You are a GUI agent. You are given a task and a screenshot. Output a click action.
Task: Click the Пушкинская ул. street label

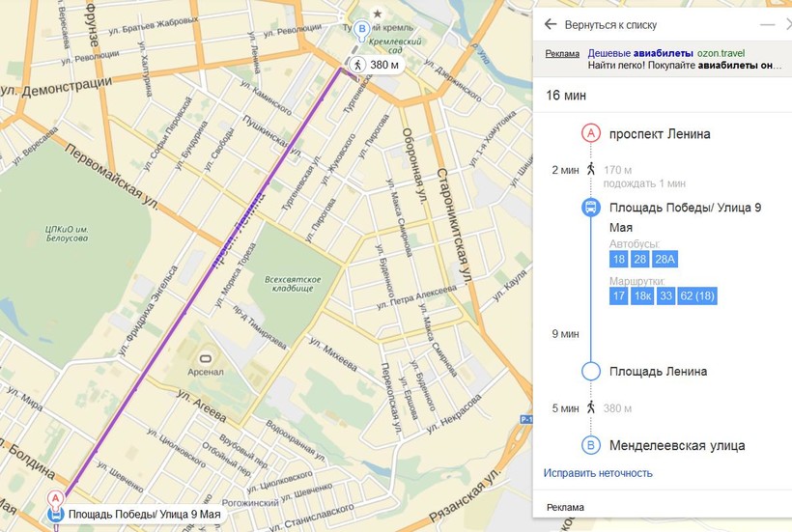271,136
